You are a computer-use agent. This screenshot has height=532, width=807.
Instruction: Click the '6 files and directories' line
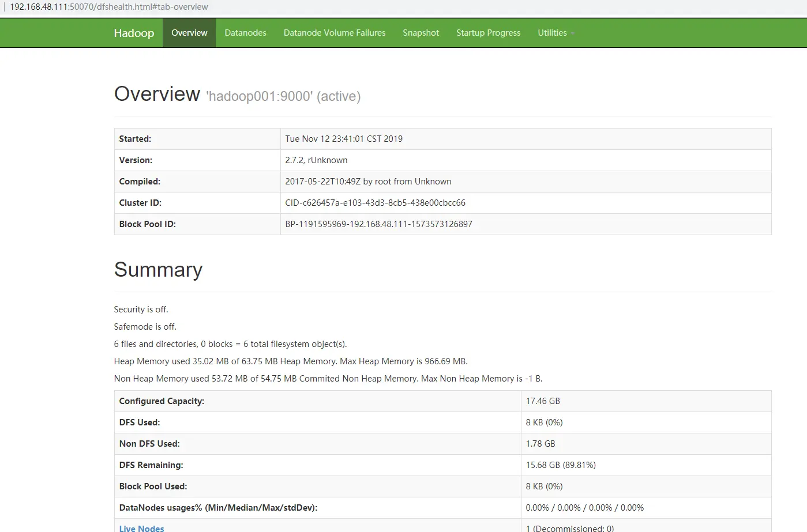pyautogui.click(x=230, y=344)
